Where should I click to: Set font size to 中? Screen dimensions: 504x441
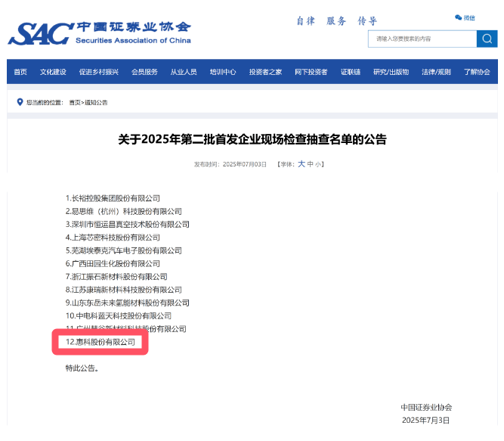(310, 164)
